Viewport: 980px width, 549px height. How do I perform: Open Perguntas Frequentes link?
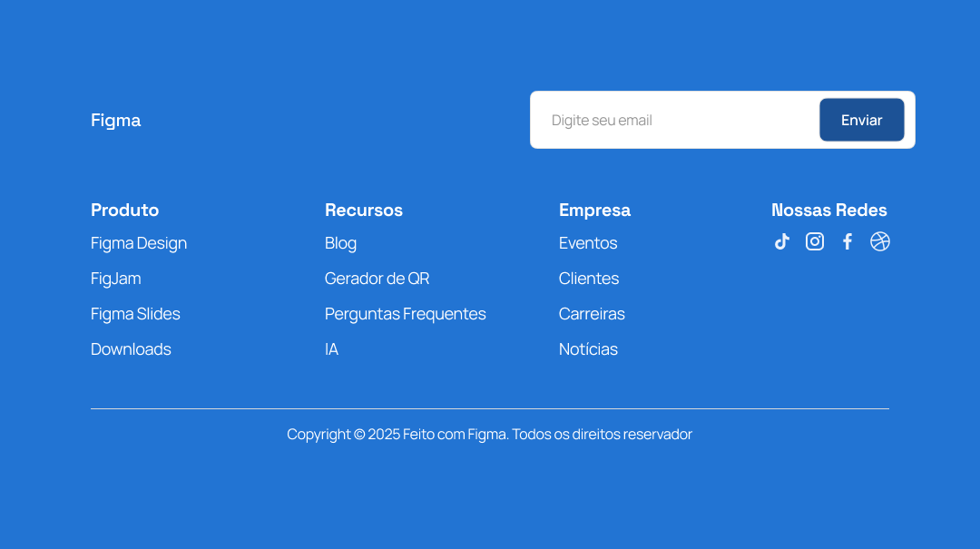[x=405, y=314]
